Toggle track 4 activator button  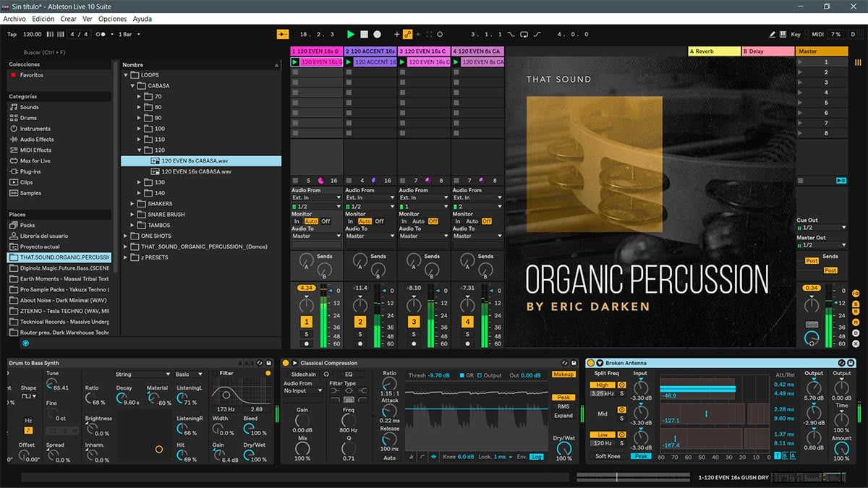coord(467,322)
